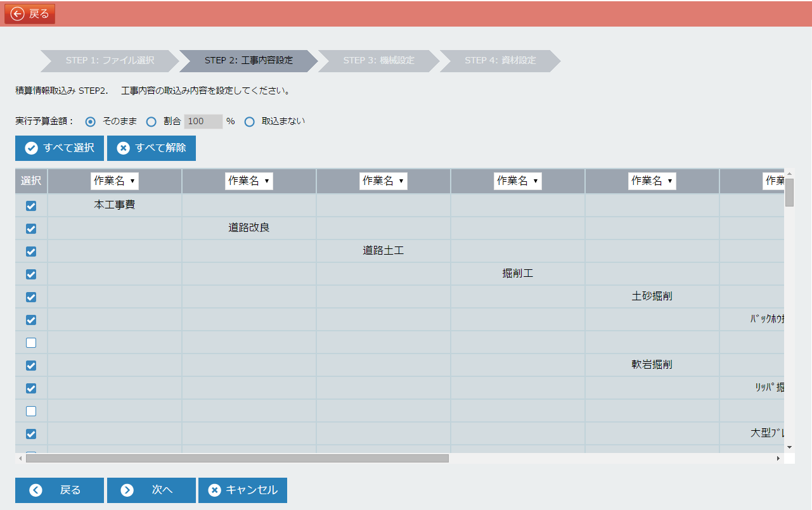The height and width of the screenshot is (510, 812).
Task: Click the top 戻る back button
Action: [x=30, y=14]
